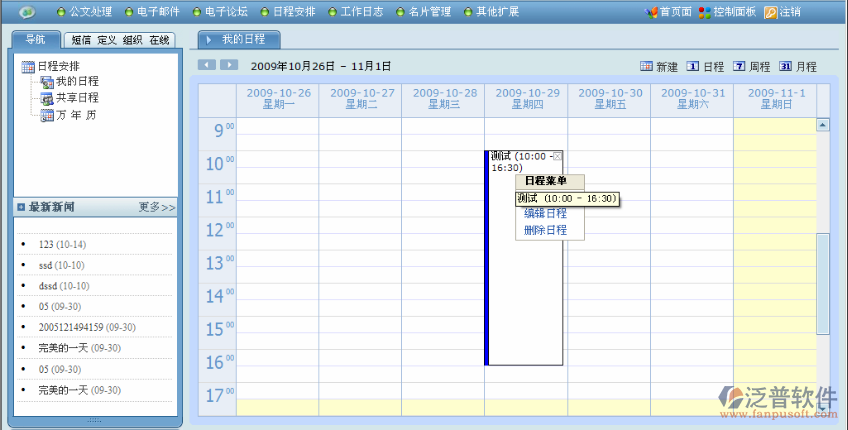Open the 控制面板 control panel

click(727, 12)
